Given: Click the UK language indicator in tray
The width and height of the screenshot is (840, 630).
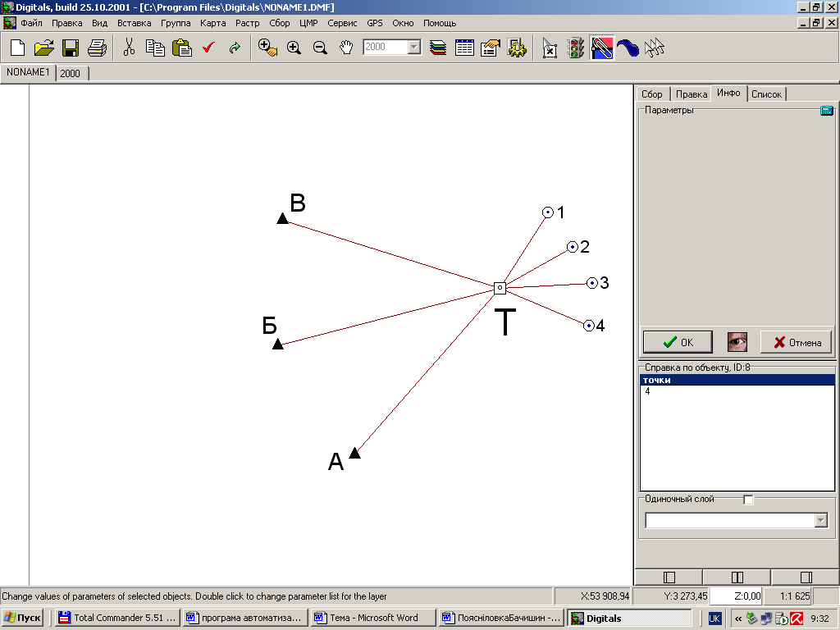Looking at the screenshot, I should [x=714, y=619].
